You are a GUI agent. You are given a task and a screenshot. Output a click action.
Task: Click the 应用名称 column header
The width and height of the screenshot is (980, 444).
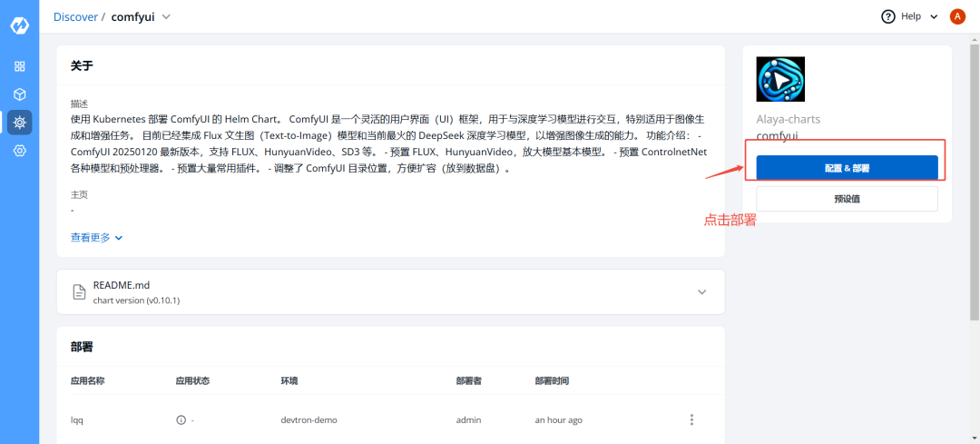coord(87,380)
